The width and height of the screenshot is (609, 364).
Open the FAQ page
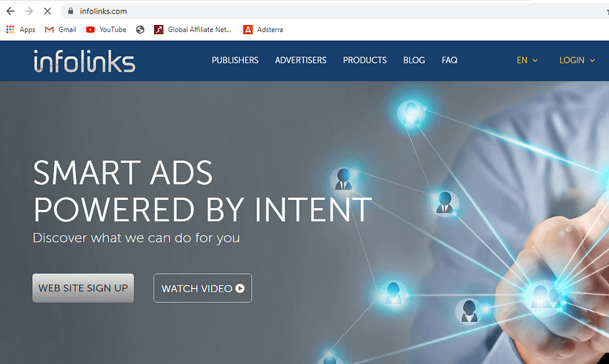coord(450,60)
